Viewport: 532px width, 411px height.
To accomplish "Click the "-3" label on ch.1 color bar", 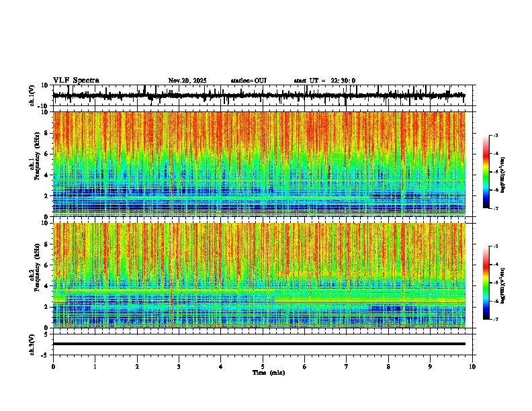I will pos(495,135).
